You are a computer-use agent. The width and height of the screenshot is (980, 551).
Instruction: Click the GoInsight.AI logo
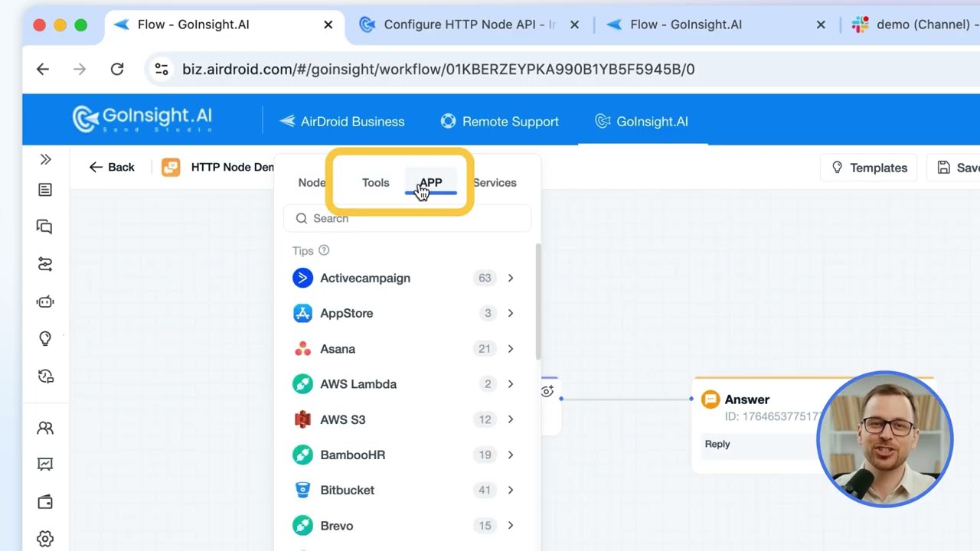click(x=142, y=119)
